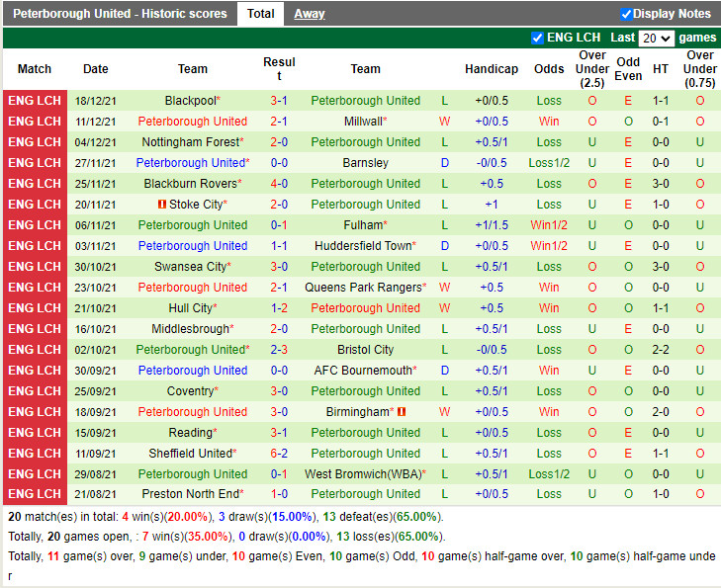Open the Barnsley team link
This screenshot has height=588, width=721.
pyautogui.click(x=366, y=163)
